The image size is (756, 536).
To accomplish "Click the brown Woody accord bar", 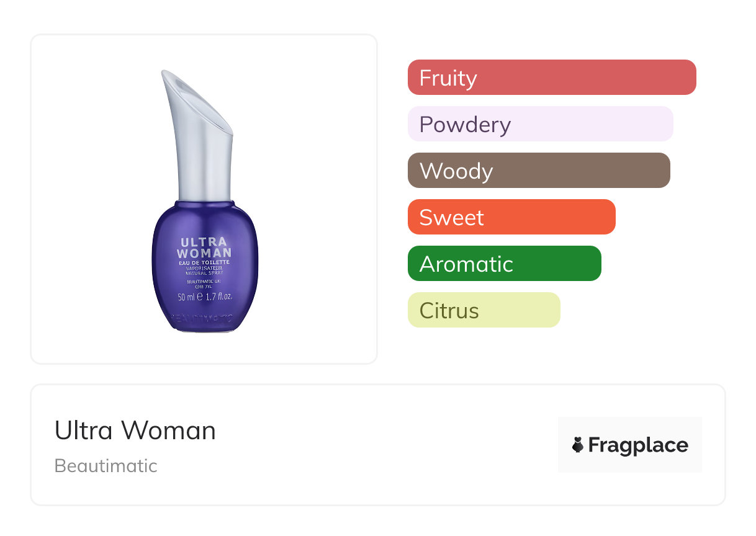I will click(x=539, y=171).
